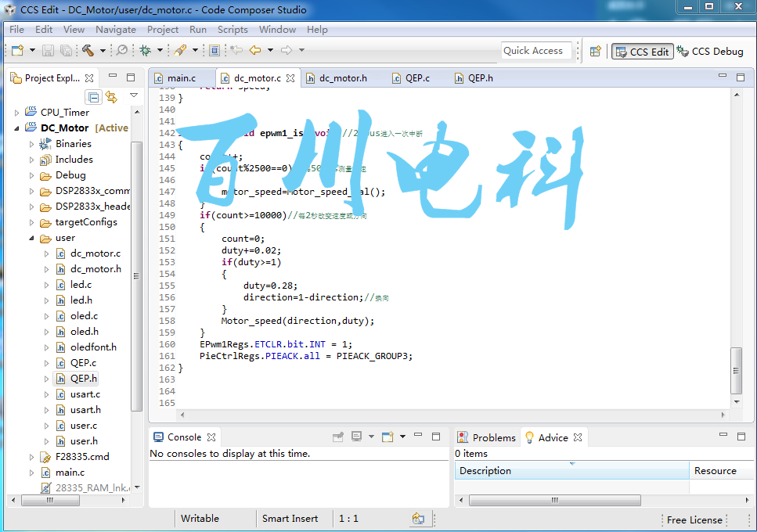Viewport: 757px width, 532px height.
Task: Select the CCS Edit perspective button
Action: click(643, 52)
